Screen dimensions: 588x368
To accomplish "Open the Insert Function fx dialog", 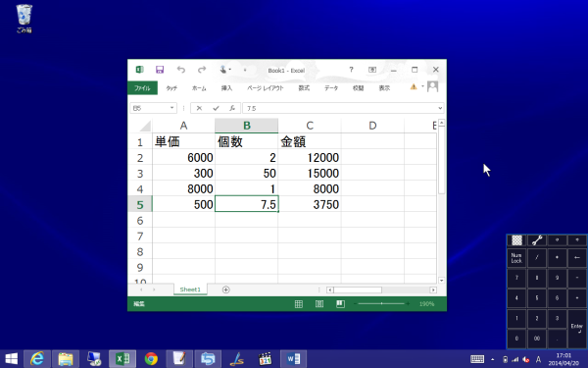I will (x=232, y=108).
